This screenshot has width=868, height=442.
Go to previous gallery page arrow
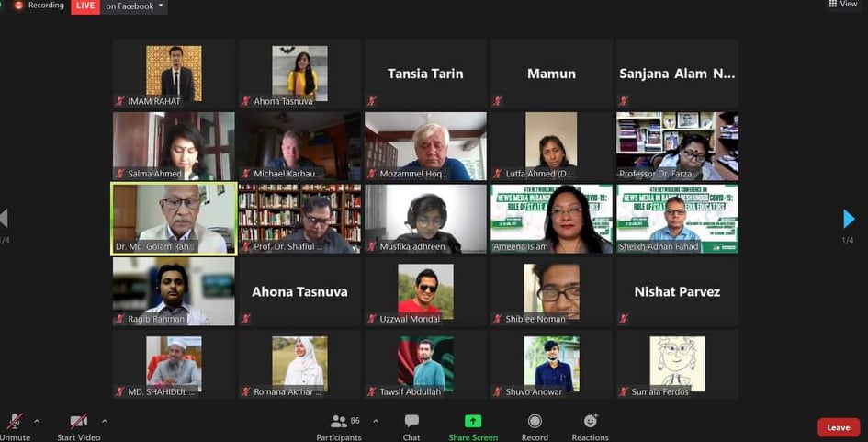(x=4, y=219)
